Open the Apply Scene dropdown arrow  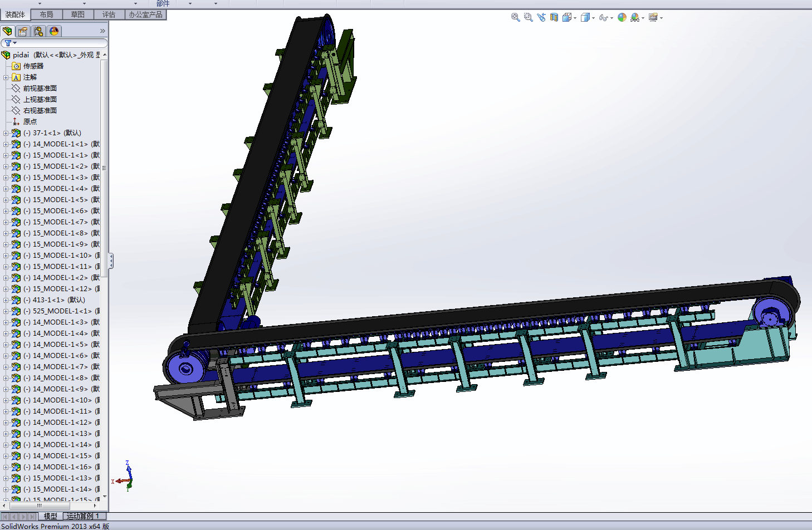[643, 18]
